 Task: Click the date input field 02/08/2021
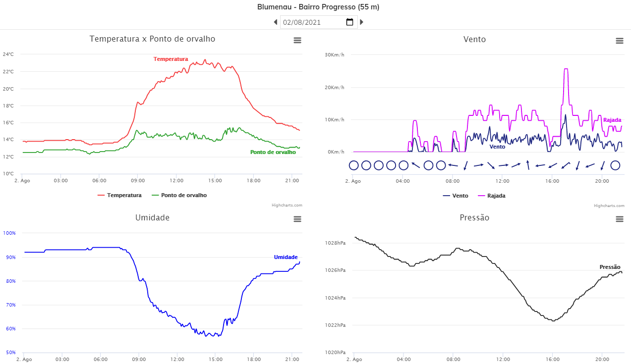pyautogui.click(x=312, y=22)
